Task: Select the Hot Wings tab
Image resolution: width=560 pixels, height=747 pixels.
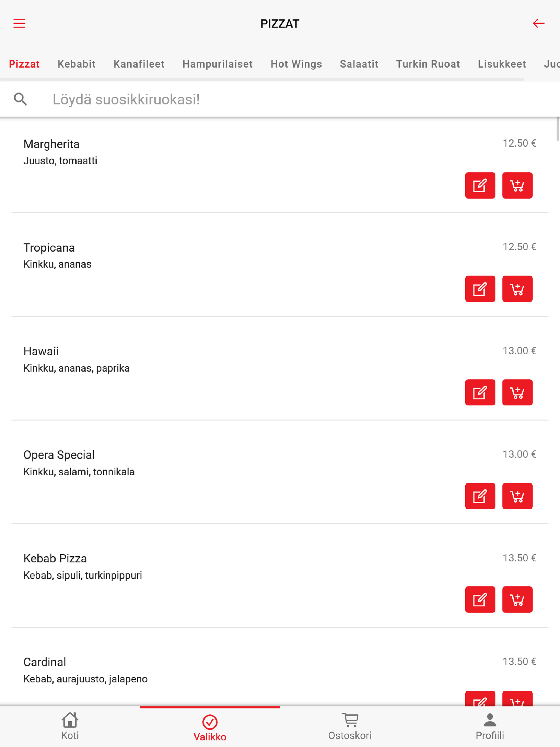Action: coord(296,64)
